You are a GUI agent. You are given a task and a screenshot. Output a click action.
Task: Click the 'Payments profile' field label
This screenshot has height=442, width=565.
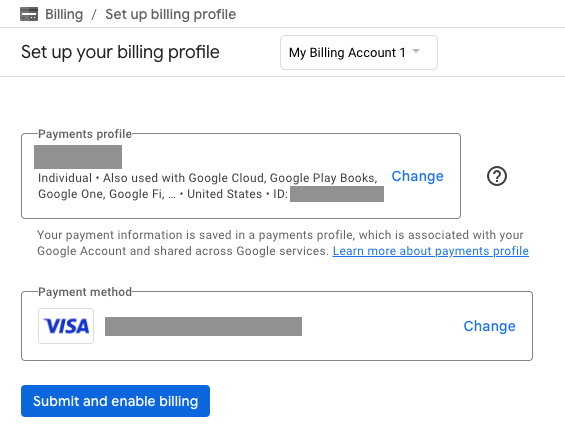pos(85,134)
